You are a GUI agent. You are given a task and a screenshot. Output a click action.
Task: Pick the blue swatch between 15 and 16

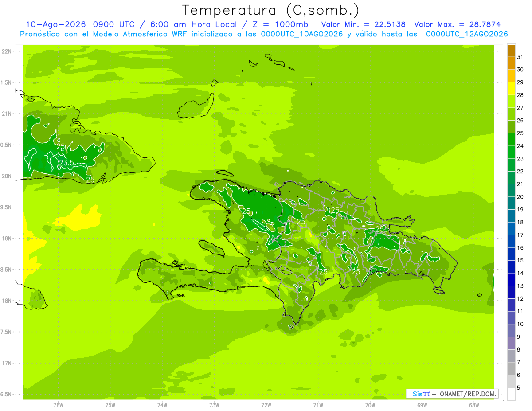511,254
